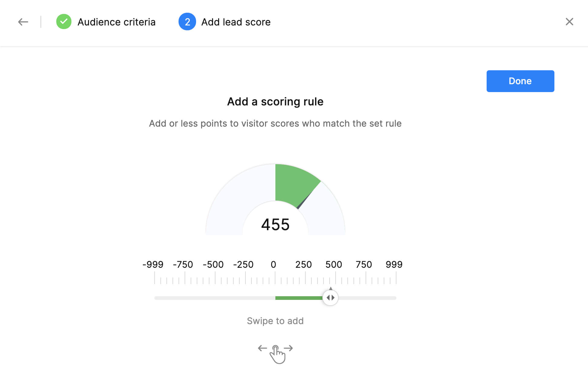This screenshot has height=388, width=588.
Task: Click the back navigation arrow button
Action: pos(22,22)
